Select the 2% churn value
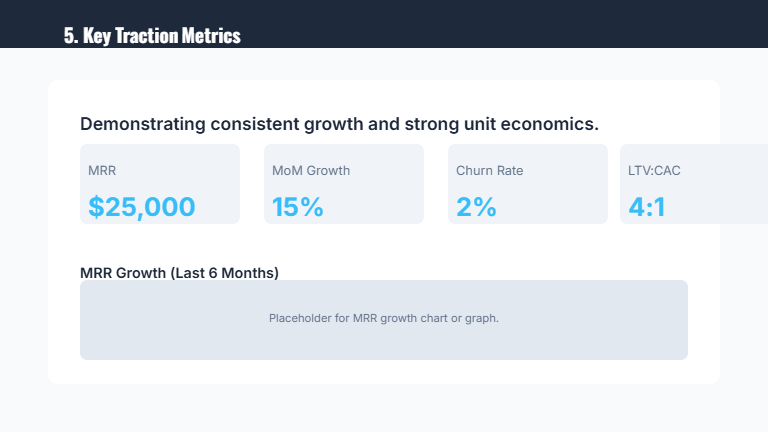This screenshot has height=432, width=768. pos(476,207)
